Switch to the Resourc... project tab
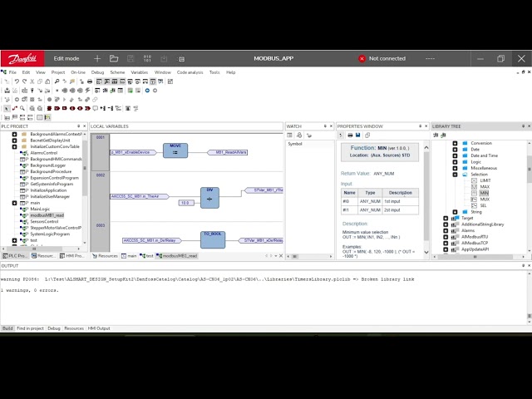 (44, 256)
